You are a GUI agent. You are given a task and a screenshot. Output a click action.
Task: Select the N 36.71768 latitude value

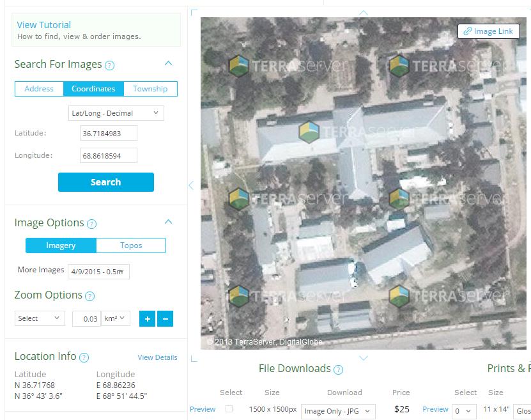[35, 385]
